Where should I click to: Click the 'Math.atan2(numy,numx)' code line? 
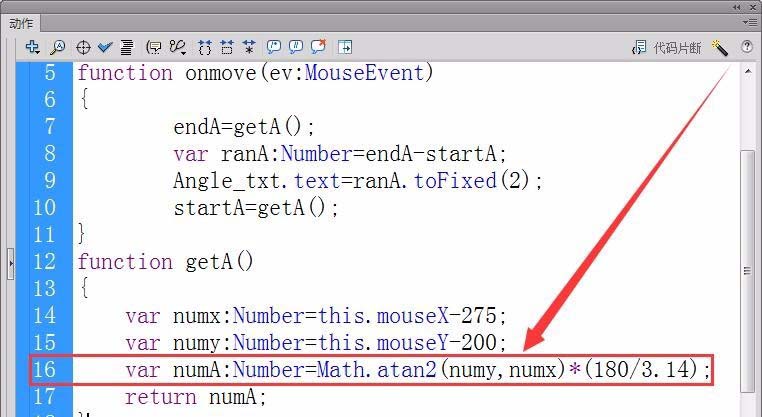(x=418, y=370)
